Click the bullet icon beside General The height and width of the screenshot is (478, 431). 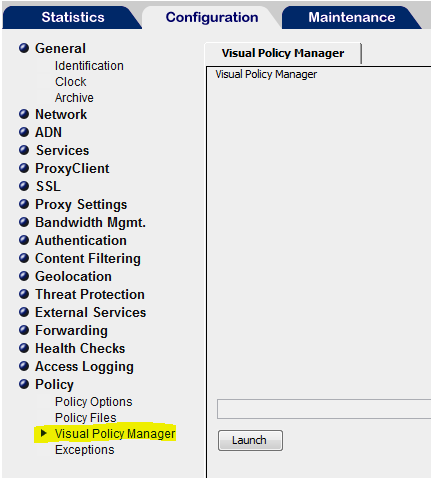[x=24, y=48]
